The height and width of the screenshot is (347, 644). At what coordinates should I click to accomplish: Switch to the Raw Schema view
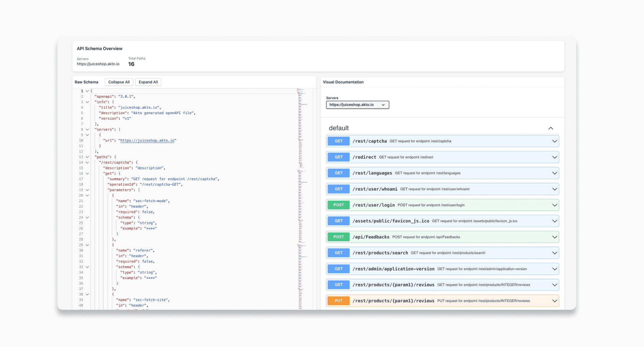[x=86, y=82]
